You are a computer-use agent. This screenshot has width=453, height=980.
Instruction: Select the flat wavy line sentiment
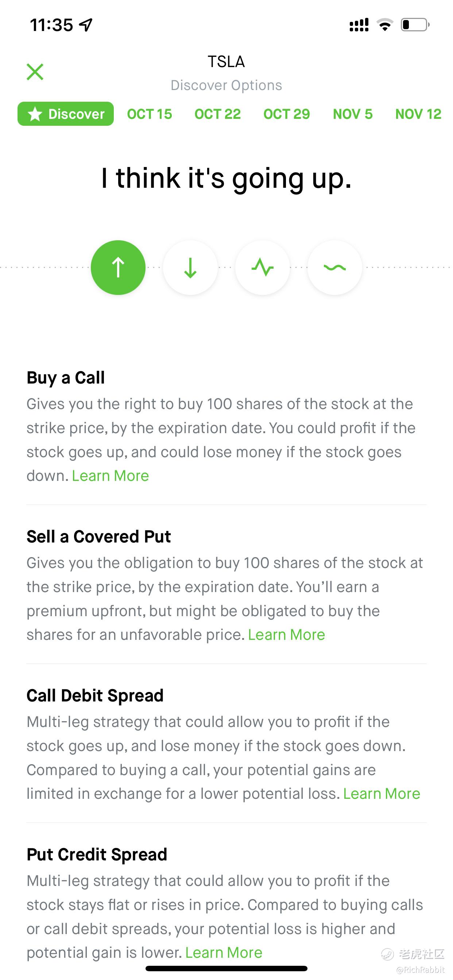[x=334, y=268]
